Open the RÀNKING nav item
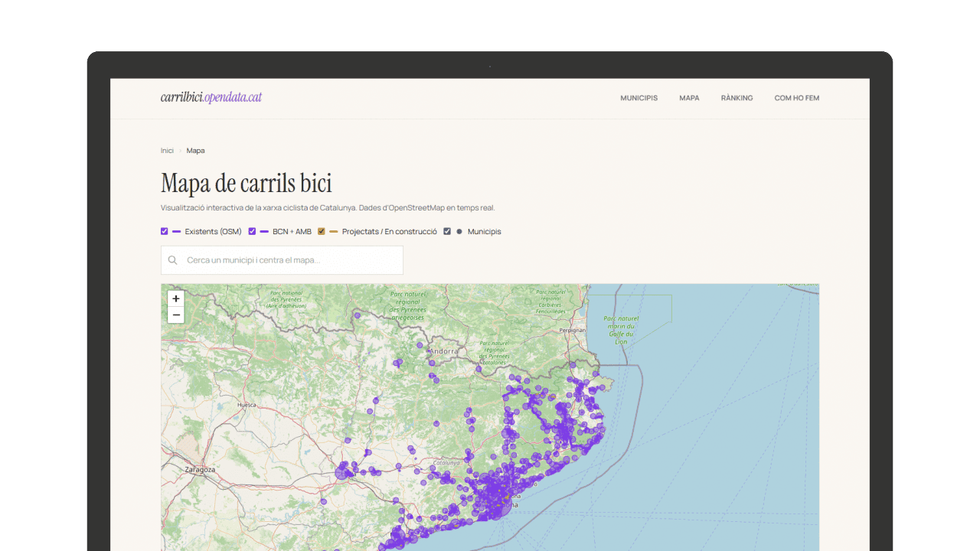The width and height of the screenshot is (980, 551). [737, 98]
